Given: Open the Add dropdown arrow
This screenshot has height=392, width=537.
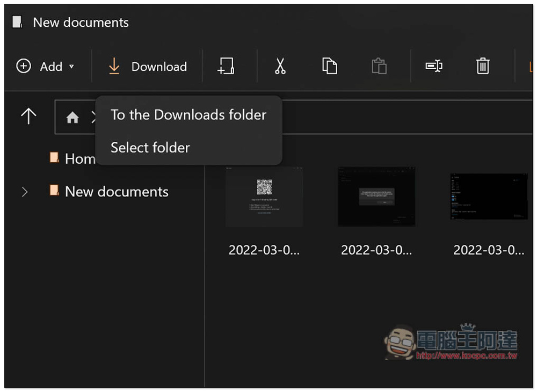Looking at the screenshot, I should pyautogui.click(x=71, y=67).
